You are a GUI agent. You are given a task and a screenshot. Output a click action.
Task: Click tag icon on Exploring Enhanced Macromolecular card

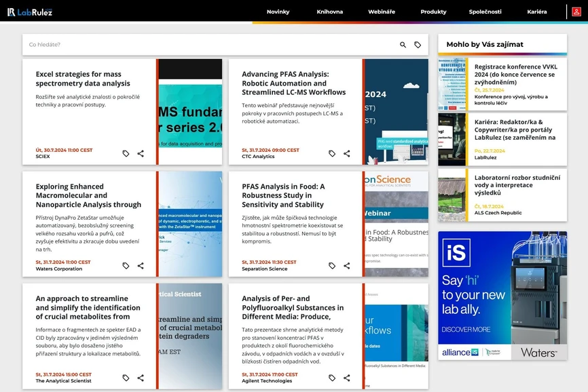tap(126, 265)
